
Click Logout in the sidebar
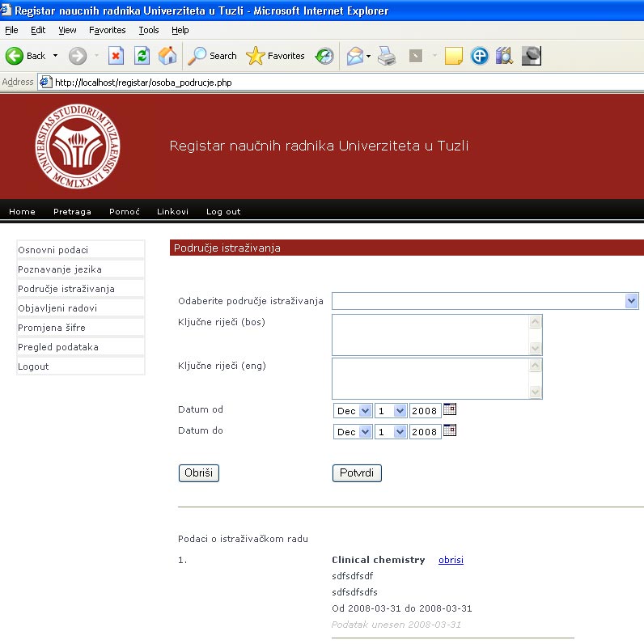click(x=81, y=366)
